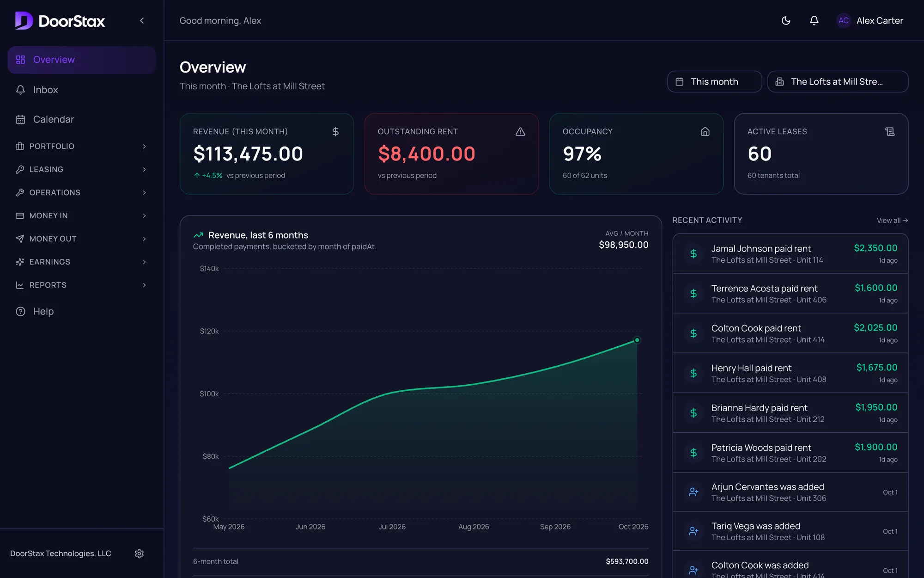Open Colton Cook paid rent activity
The height and width of the screenshot is (578, 924).
click(x=790, y=333)
